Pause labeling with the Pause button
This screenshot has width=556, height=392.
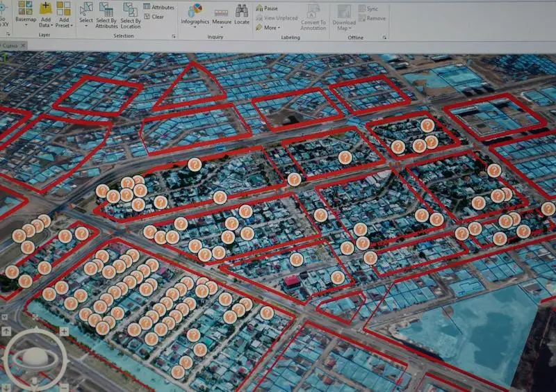pos(267,8)
